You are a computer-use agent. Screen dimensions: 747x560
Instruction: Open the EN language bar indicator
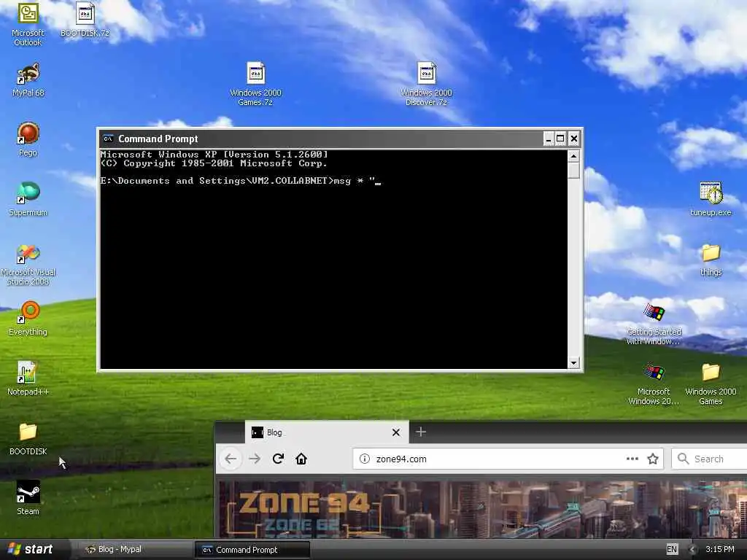click(672, 550)
